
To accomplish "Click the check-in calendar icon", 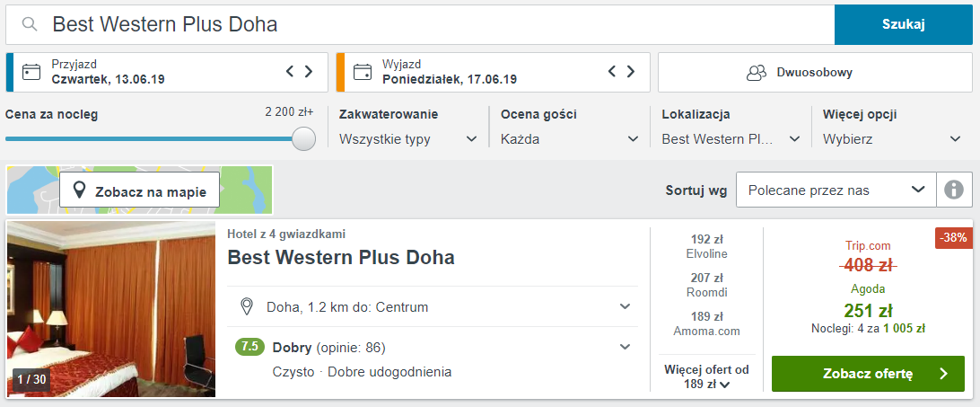I will click(x=31, y=72).
